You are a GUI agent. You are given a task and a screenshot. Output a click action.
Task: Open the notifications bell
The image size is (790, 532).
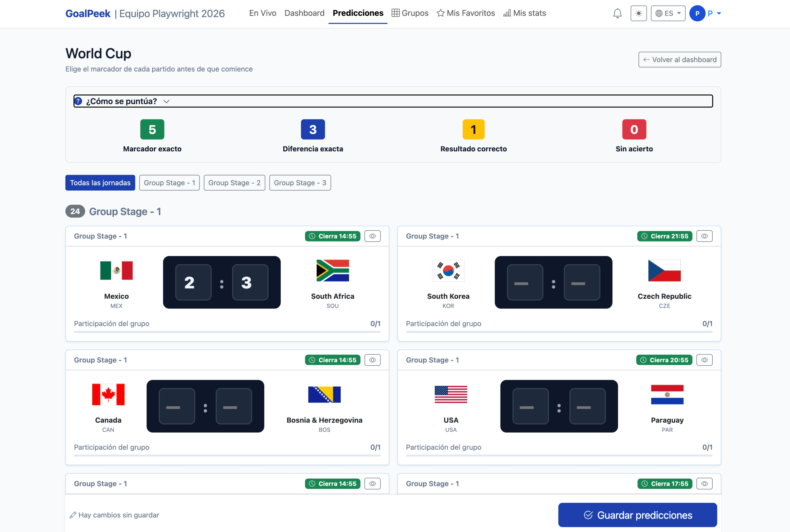tap(617, 14)
